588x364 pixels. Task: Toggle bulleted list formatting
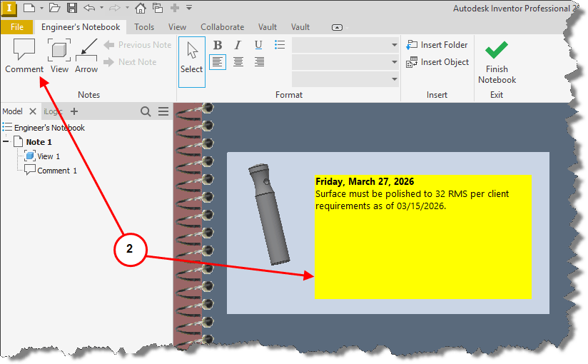point(280,45)
